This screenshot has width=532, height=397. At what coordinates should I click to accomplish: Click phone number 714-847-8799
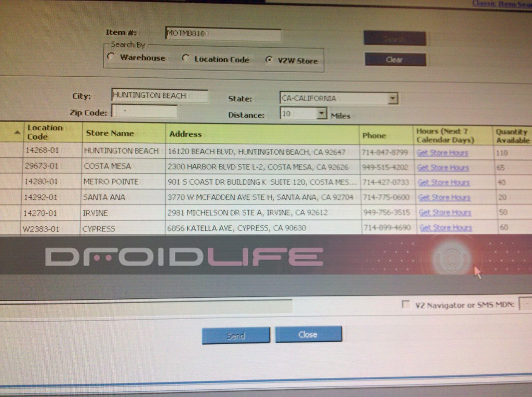(385, 153)
